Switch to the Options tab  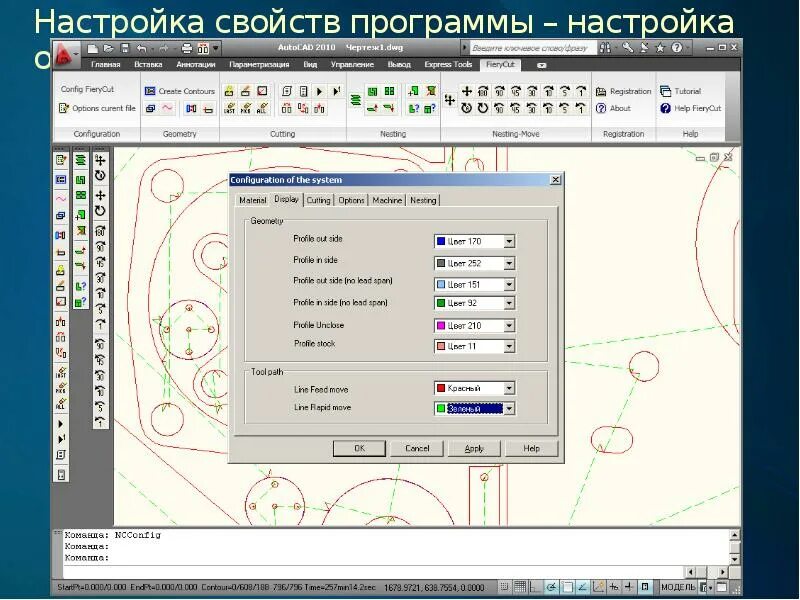pyautogui.click(x=352, y=200)
